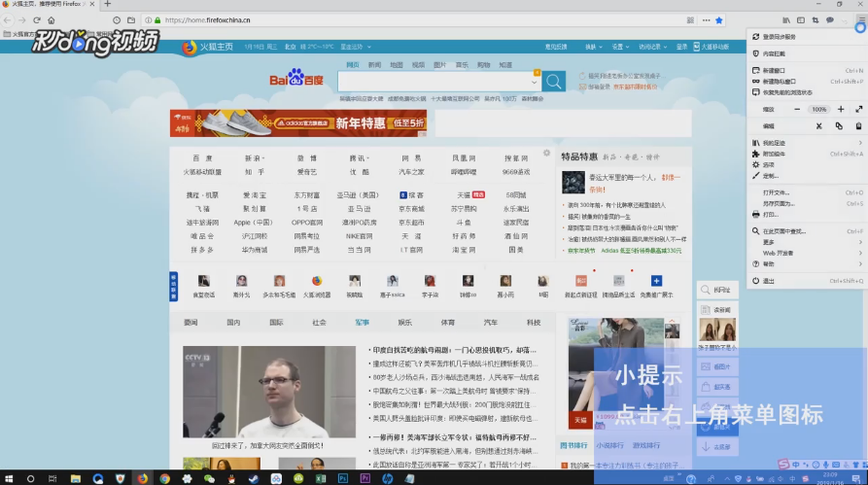The width and height of the screenshot is (868, 485).
Task: Select the 地图 search tab above Baidu box
Action: click(x=397, y=65)
